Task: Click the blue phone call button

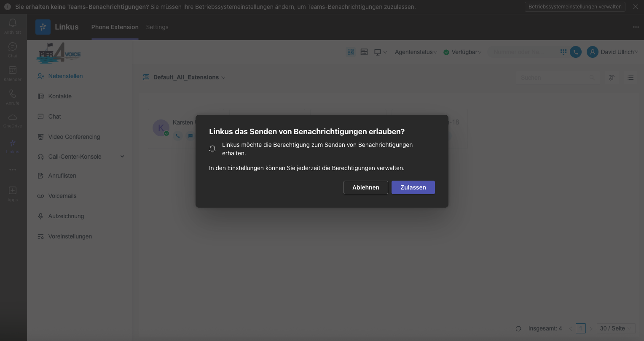Action: point(575,52)
